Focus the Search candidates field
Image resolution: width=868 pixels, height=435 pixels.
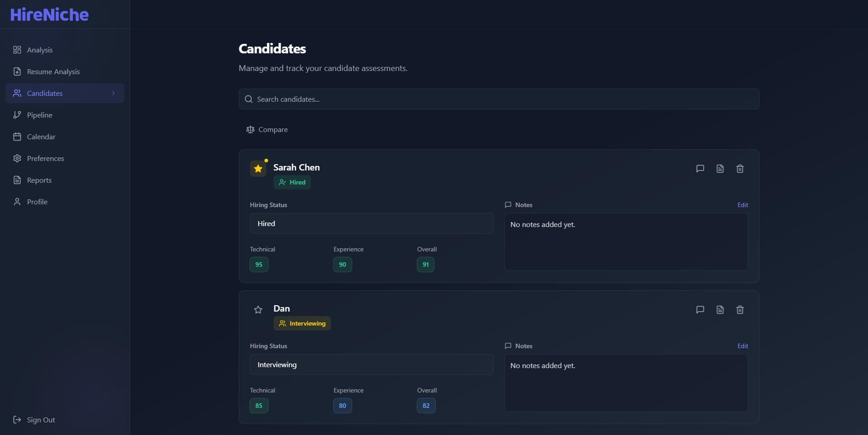(x=499, y=99)
